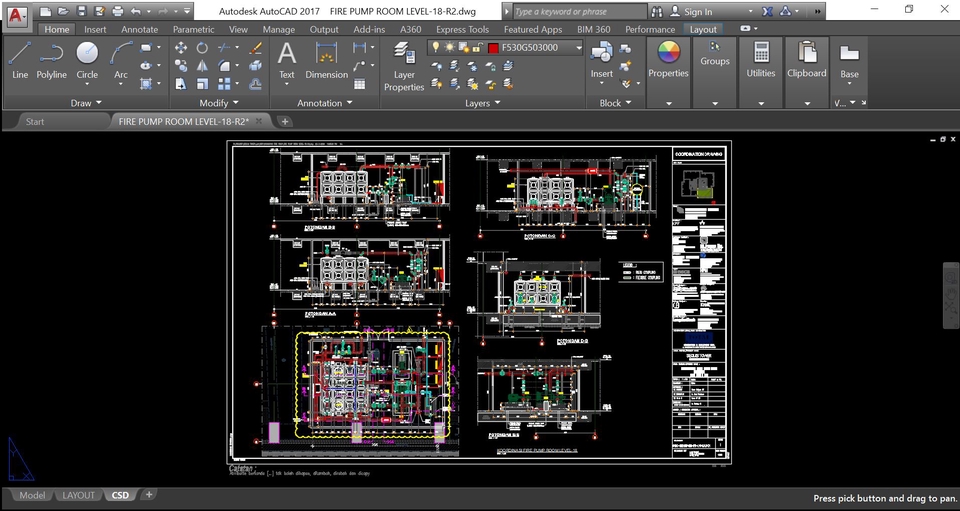
Task: Switch to the Parametric ribbon tab
Action: (x=193, y=29)
